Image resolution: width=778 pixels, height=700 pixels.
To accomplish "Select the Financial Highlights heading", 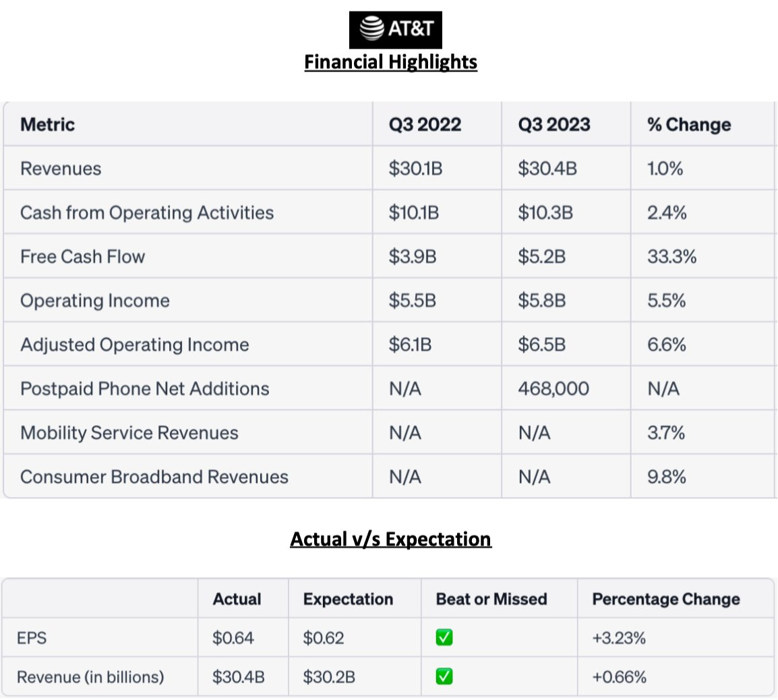I will (x=390, y=62).
